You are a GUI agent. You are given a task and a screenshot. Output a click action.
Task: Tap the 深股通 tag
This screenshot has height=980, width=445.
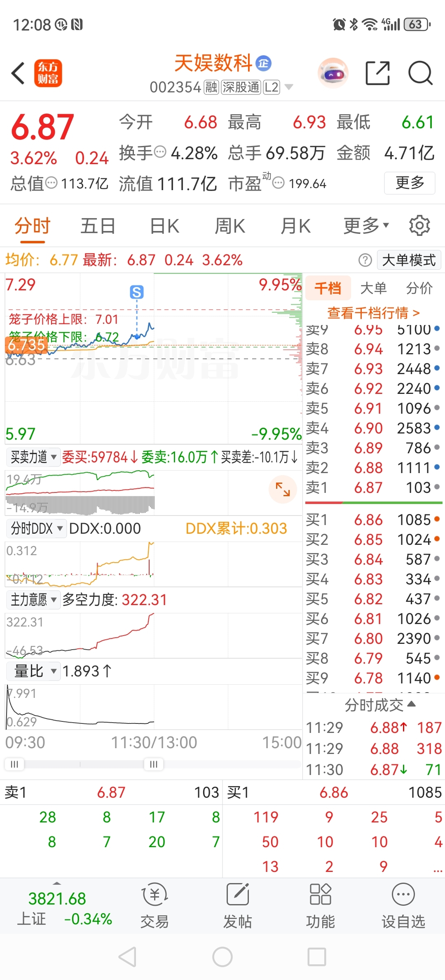click(241, 87)
